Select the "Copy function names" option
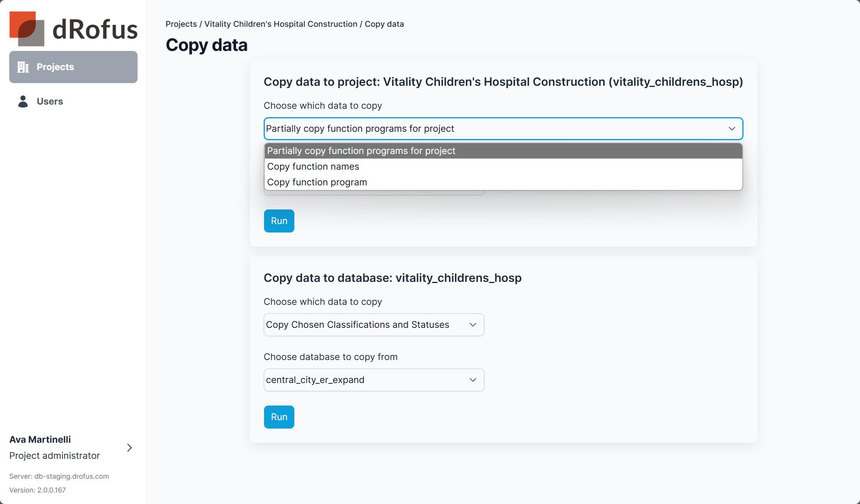The width and height of the screenshot is (860, 504). (313, 167)
